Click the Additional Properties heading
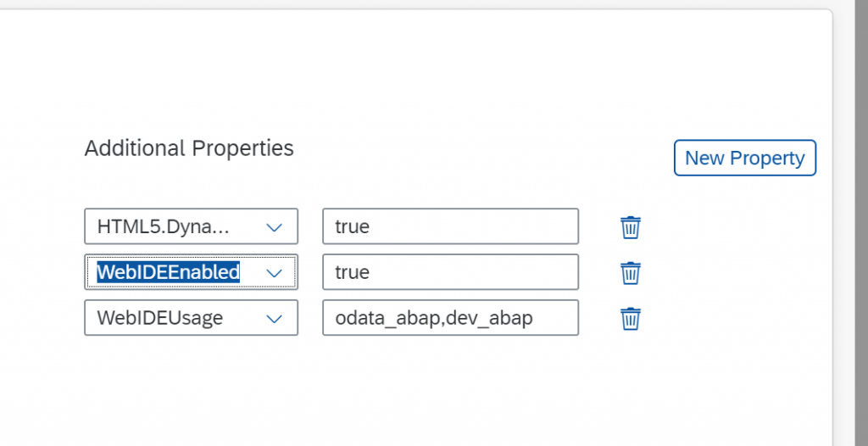The width and height of the screenshot is (868, 446). [x=189, y=148]
